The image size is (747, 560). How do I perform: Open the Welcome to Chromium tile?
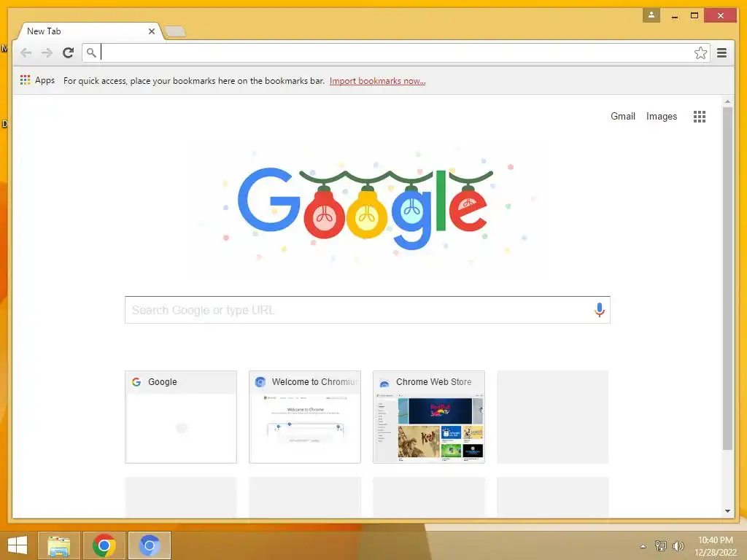(x=305, y=416)
